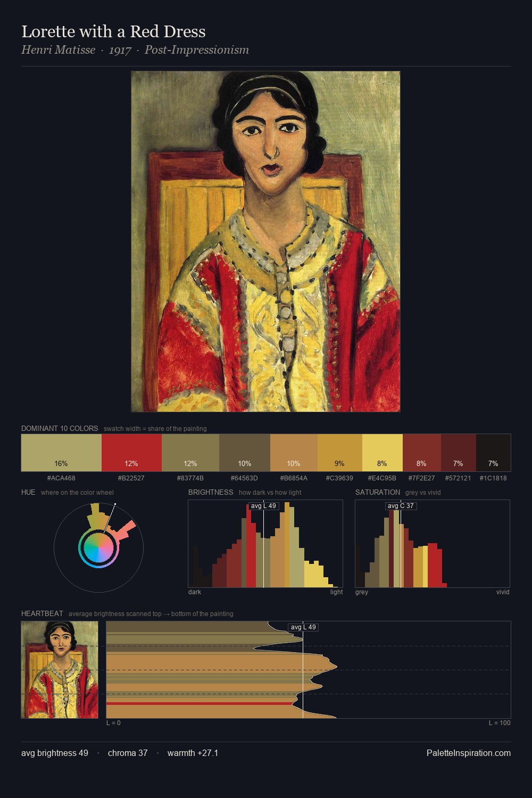Click 'warmth +27.1' in footer
Screen dimensions: 532x798
[x=193, y=753]
